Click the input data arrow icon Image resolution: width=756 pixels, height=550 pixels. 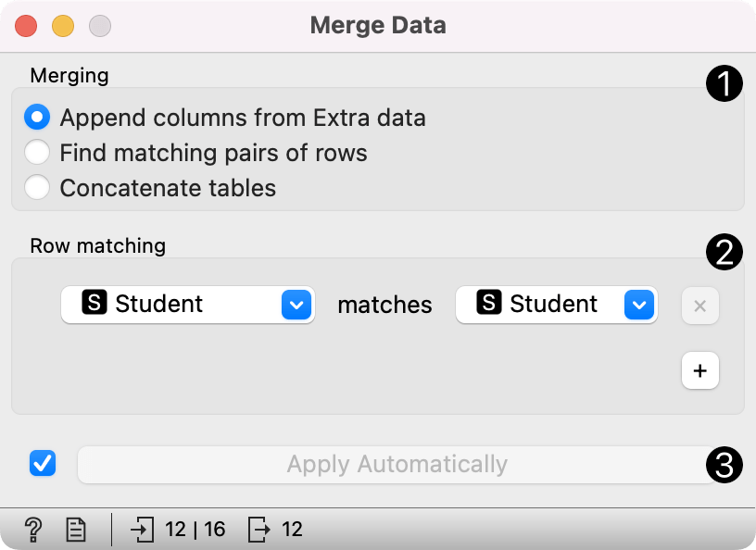[x=142, y=530]
